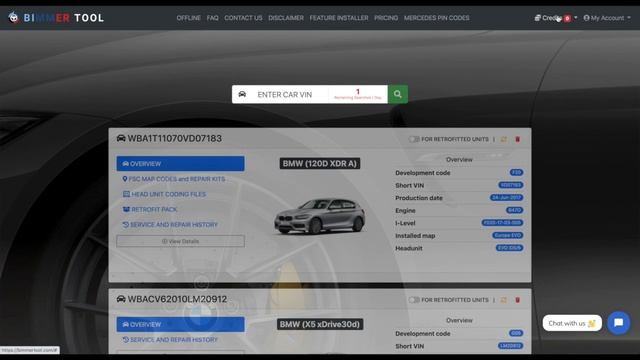The image size is (640, 360).
Task: Open the OFFLINE menu item
Action: [x=188, y=18]
